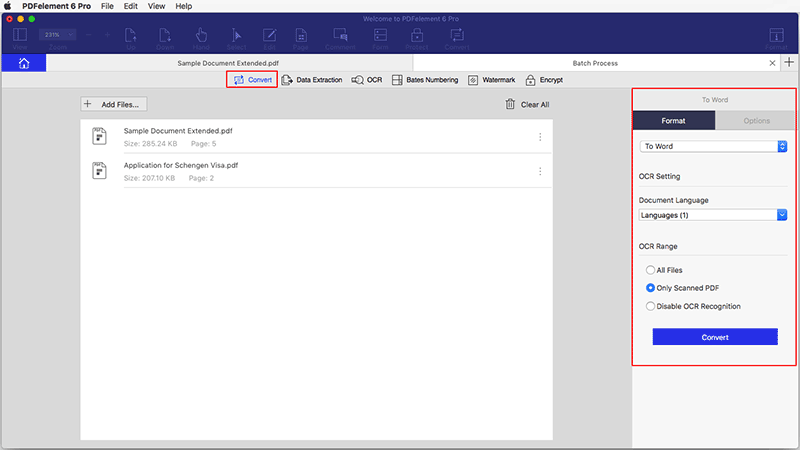Close the Batch Process tab
800x450 pixels.
pyautogui.click(x=772, y=63)
